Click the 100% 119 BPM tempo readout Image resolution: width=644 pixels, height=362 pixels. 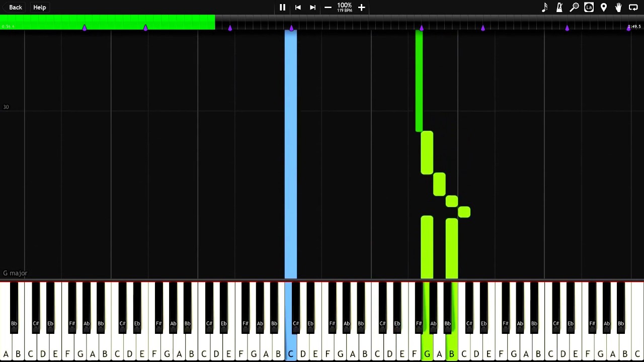click(x=345, y=8)
